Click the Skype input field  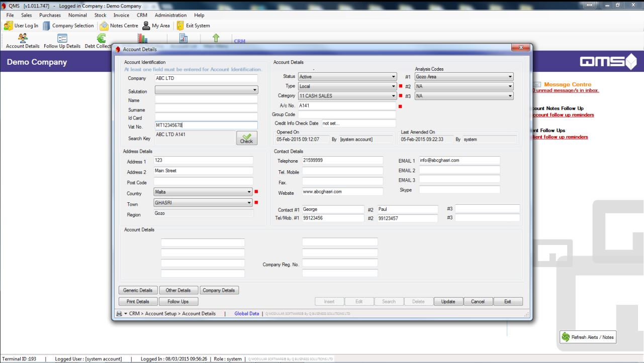459,189
